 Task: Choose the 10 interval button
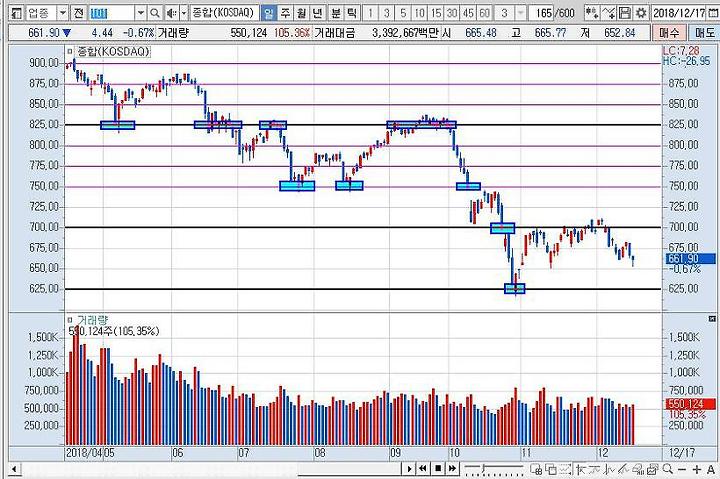tap(420, 13)
